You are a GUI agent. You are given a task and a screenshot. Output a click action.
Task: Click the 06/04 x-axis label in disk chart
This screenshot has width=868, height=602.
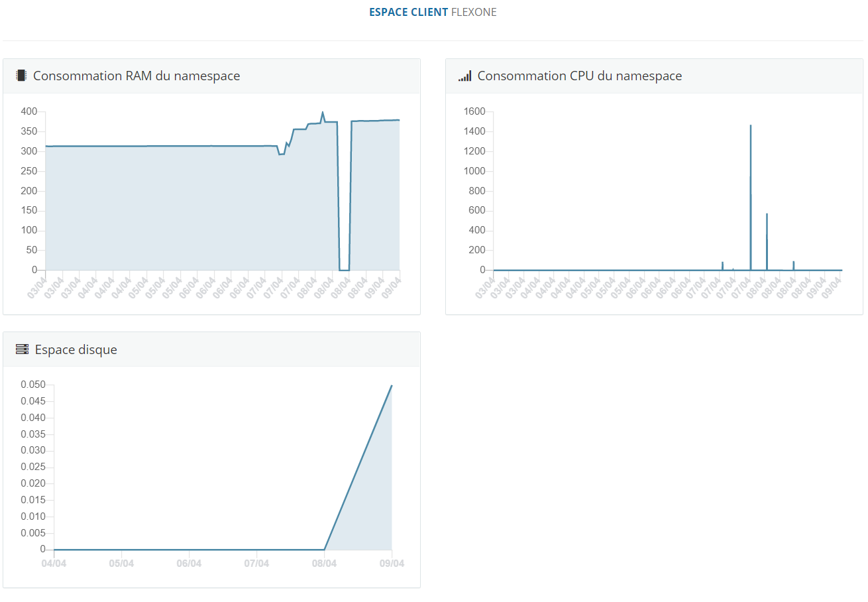(x=190, y=564)
